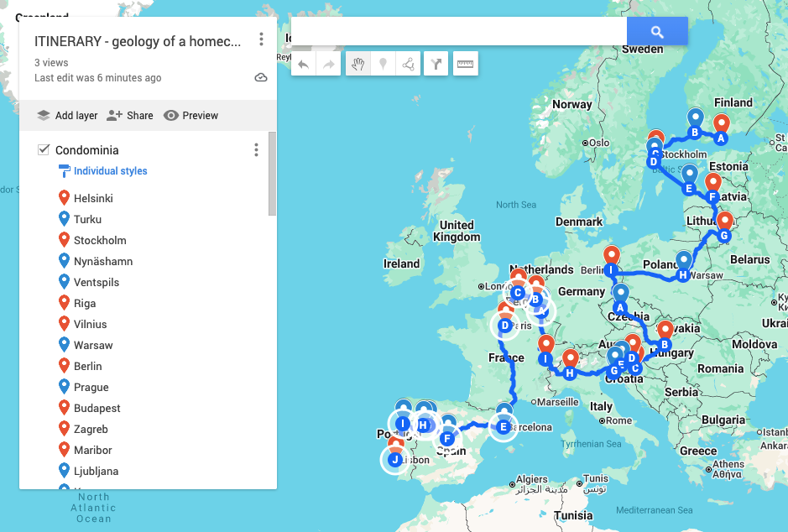Image resolution: width=788 pixels, height=532 pixels.
Task: Activate the Draw a line tool
Action: click(x=408, y=64)
